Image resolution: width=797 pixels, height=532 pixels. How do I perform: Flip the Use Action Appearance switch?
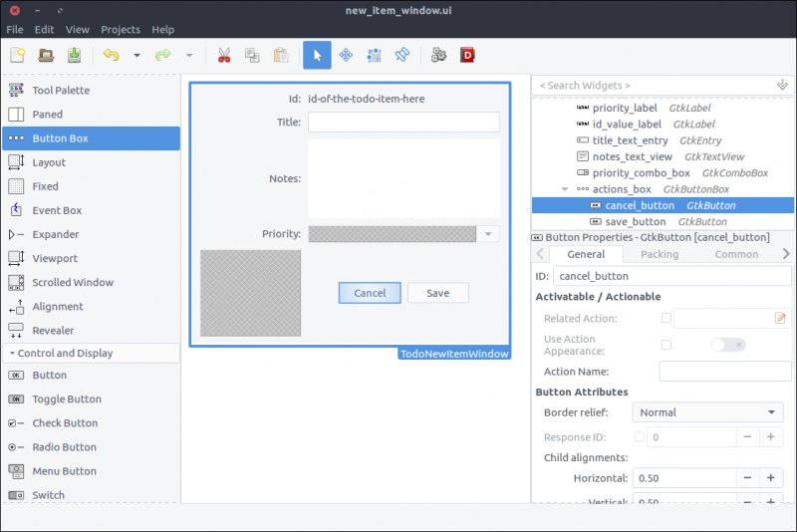[726, 345]
